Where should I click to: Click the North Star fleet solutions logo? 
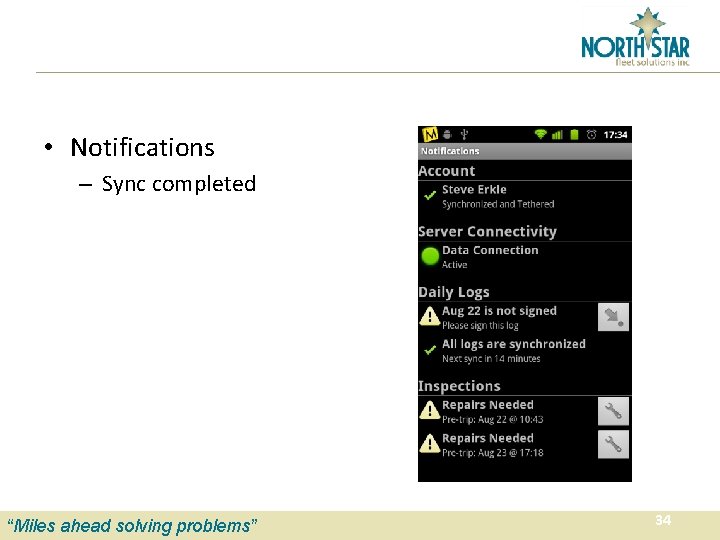636,38
